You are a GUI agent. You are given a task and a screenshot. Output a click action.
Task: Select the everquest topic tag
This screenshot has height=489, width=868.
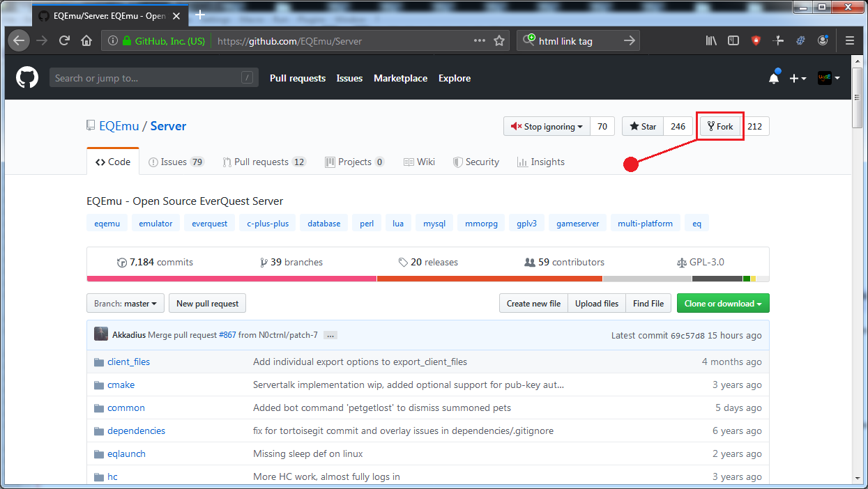[x=210, y=224]
